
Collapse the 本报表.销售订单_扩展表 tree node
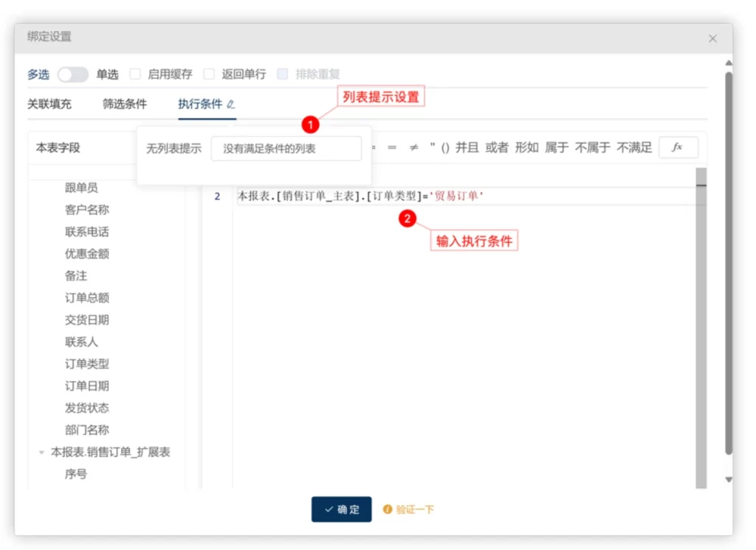(41, 452)
